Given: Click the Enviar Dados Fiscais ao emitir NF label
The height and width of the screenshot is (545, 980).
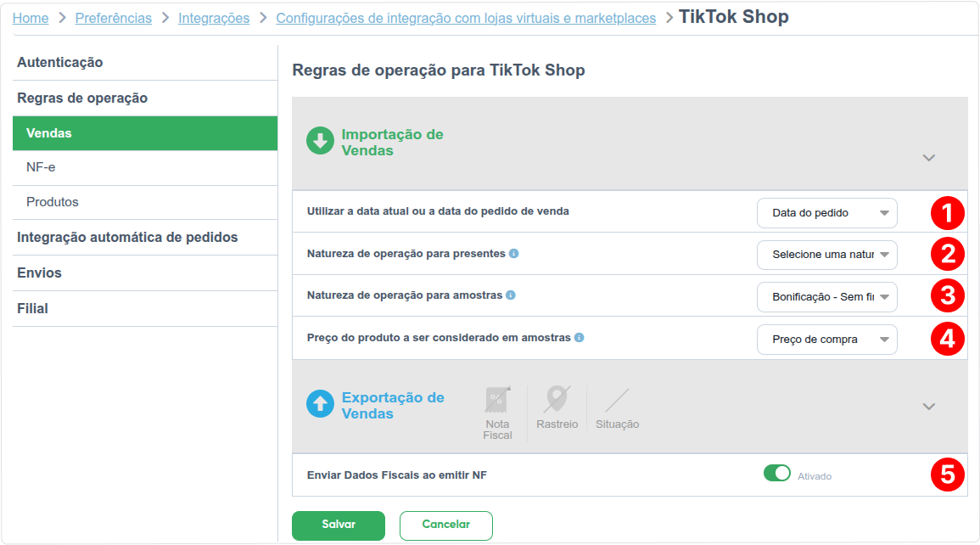Looking at the screenshot, I should (397, 475).
